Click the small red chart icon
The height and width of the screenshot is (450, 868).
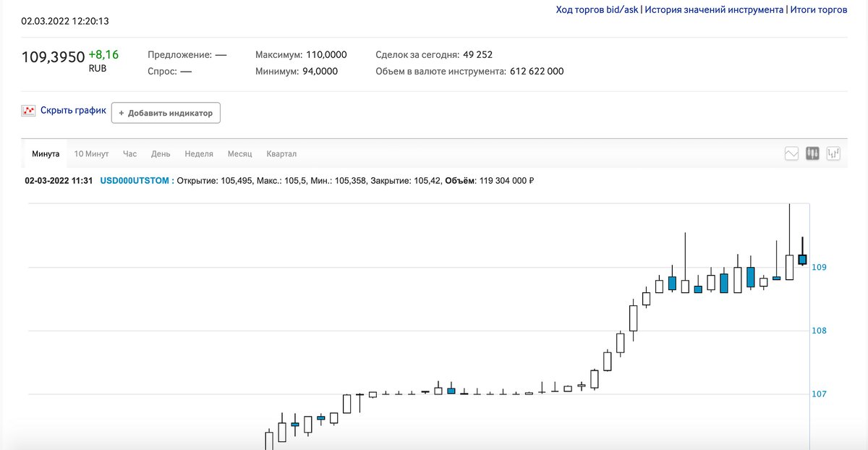point(28,111)
